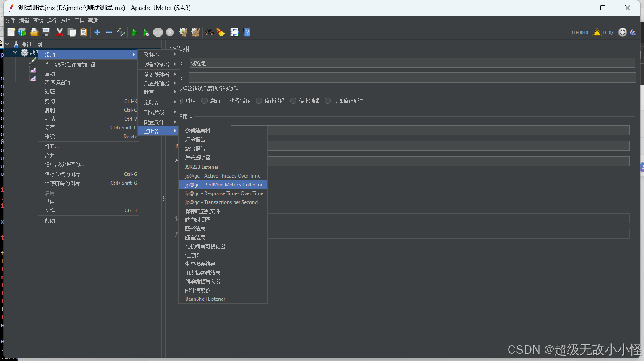
Task: Click 选中部分保存为... entry
Action: (x=88, y=164)
